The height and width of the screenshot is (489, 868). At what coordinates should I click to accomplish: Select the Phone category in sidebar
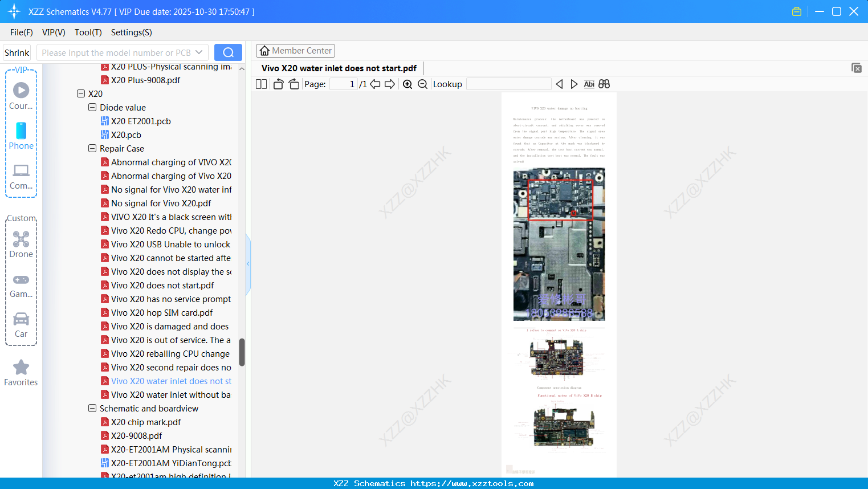[21, 136]
